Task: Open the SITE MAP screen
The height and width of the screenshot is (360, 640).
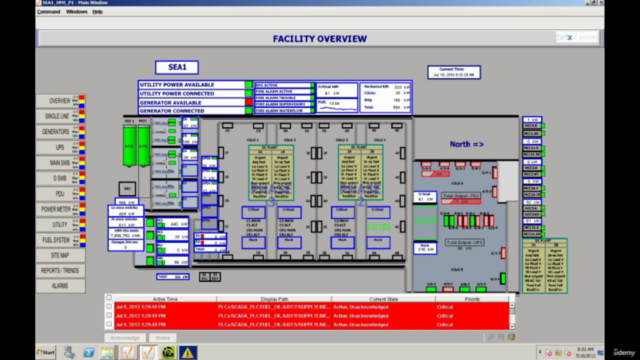Action: pyautogui.click(x=60, y=256)
